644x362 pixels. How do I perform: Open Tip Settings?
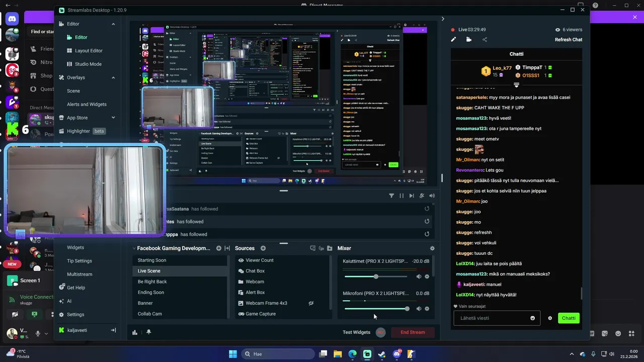(79, 261)
